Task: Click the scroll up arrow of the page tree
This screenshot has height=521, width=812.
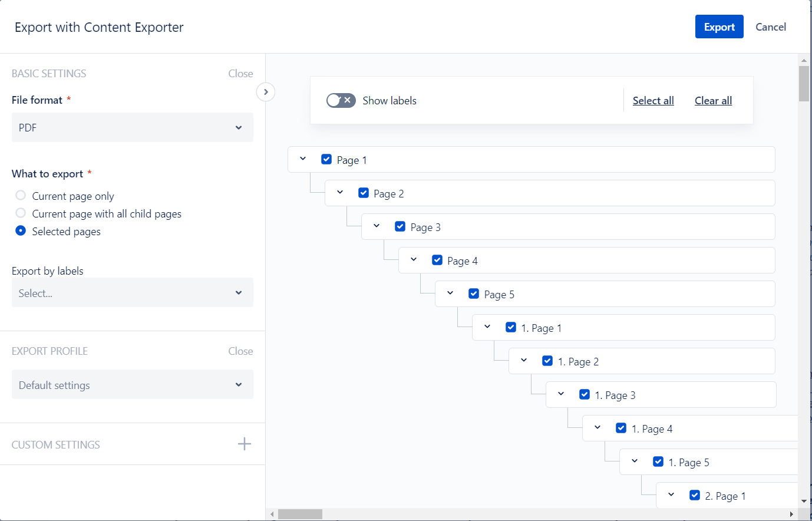Action: point(804,60)
